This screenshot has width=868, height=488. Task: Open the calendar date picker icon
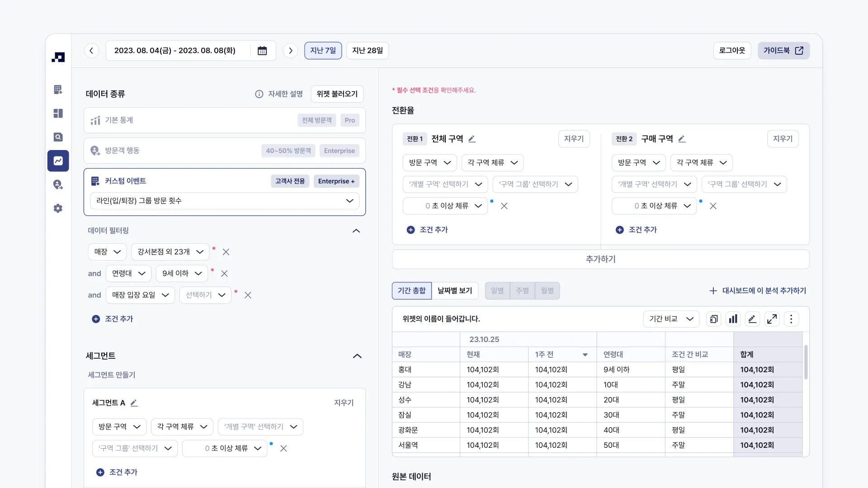click(x=262, y=51)
